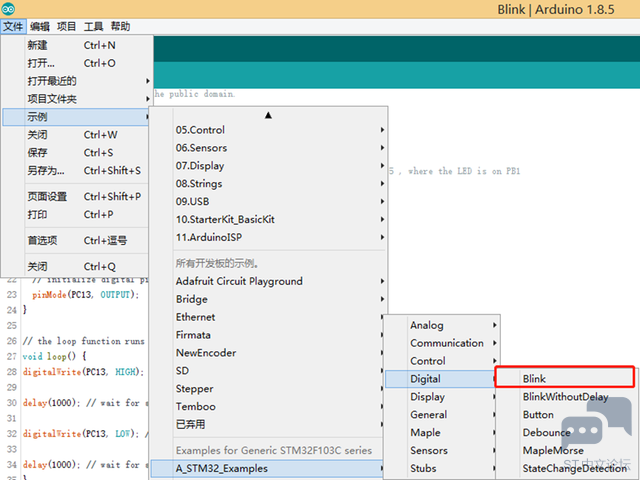Open the Debounce example
The image size is (640, 480).
point(566,433)
